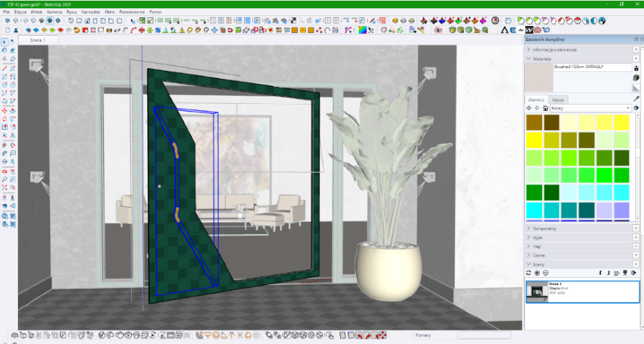The width and height of the screenshot is (644, 344).
Task: Click the round red-black badge icon in top toolbar
Action: click(x=495, y=21)
